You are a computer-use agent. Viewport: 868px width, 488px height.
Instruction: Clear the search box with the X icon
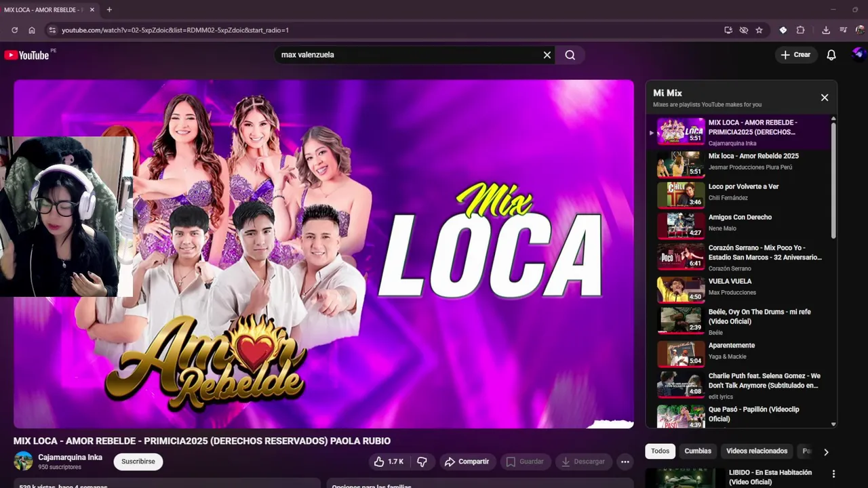pos(547,55)
